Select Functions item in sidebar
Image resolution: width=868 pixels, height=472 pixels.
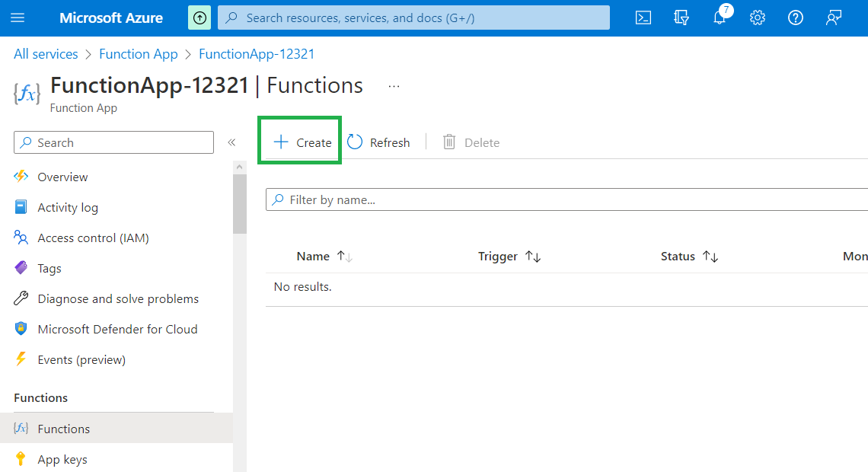click(x=116, y=429)
